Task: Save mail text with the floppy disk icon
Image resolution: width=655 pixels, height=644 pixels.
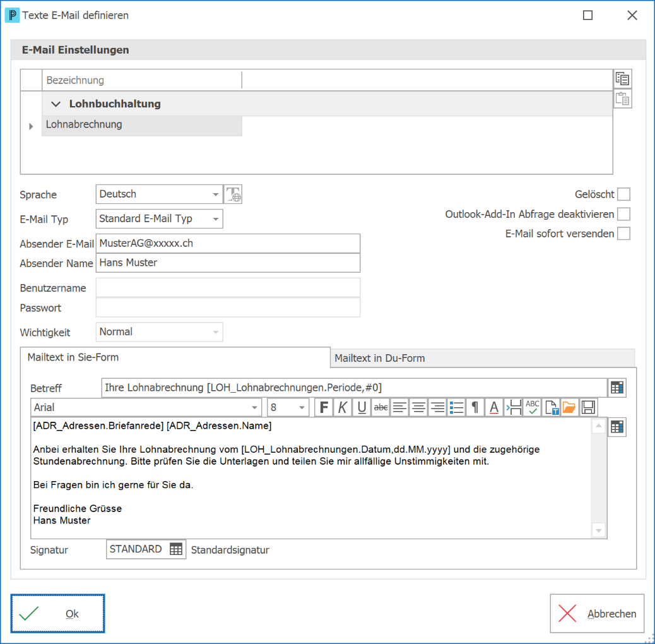Action: point(588,407)
